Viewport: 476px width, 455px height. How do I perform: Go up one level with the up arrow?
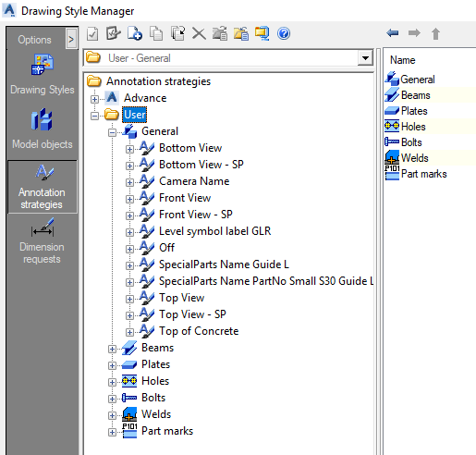(x=435, y=33)
